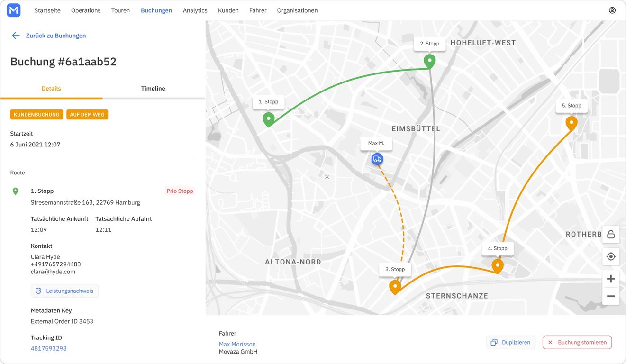Click the Prio Stopp label

click(x=180, y=191)
